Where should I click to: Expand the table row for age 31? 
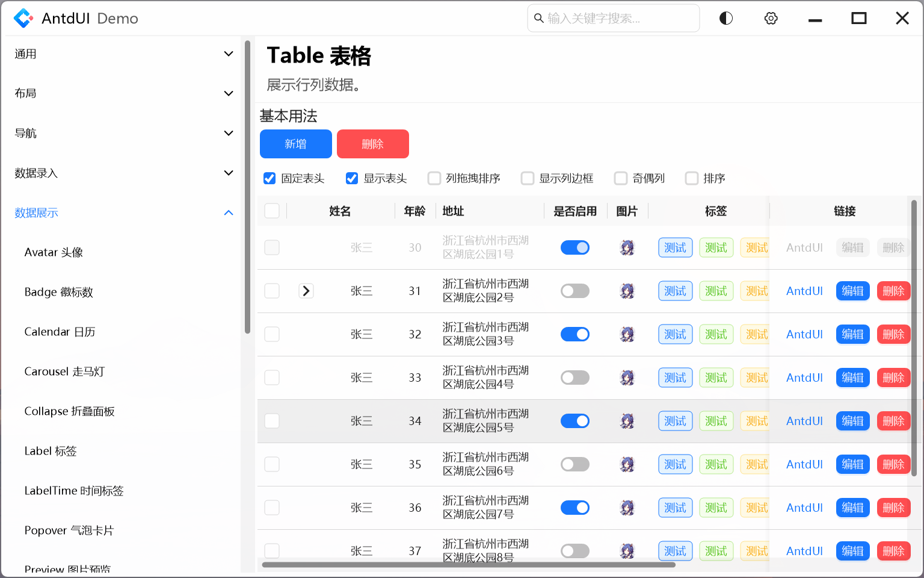[x=306, y=291]
